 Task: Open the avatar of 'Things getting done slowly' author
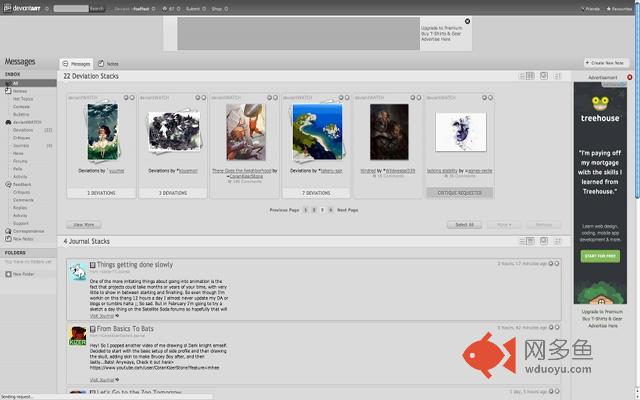[x=77, y=271]
